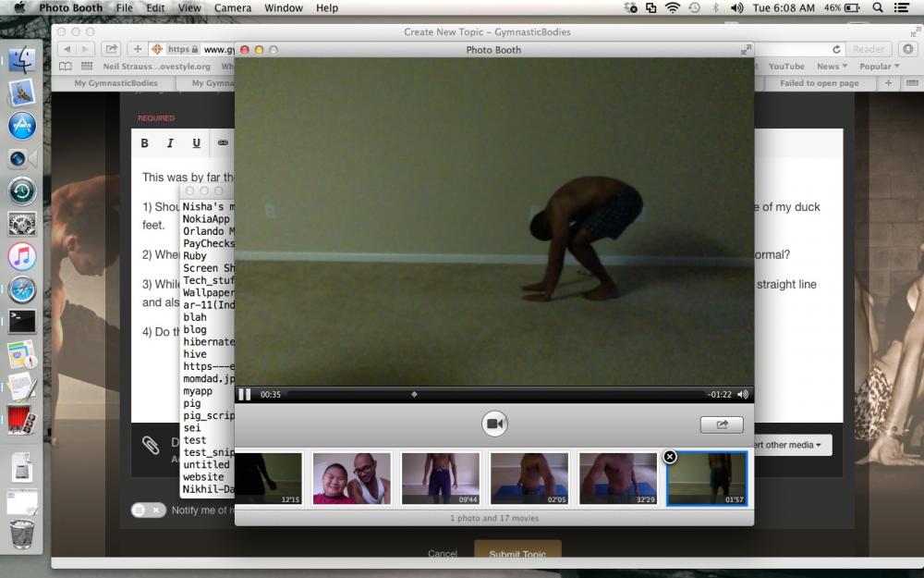Viewport: 924px width, 578px height.
Task: Go back in Safari with the back arrow
Action: click(x=67, y=49)
